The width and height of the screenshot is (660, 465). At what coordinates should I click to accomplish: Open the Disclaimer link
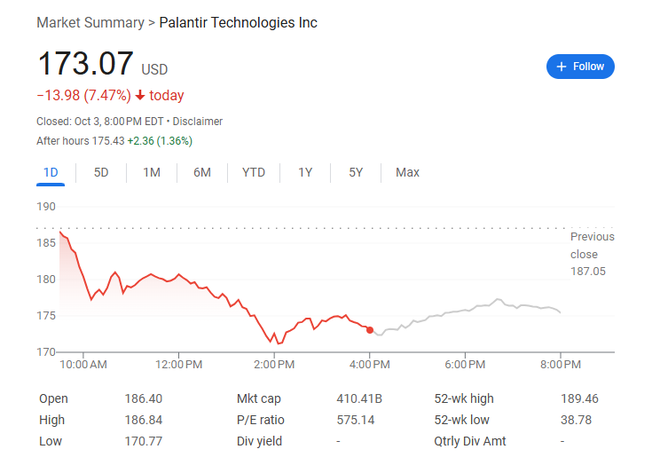(x=196, y=121)
